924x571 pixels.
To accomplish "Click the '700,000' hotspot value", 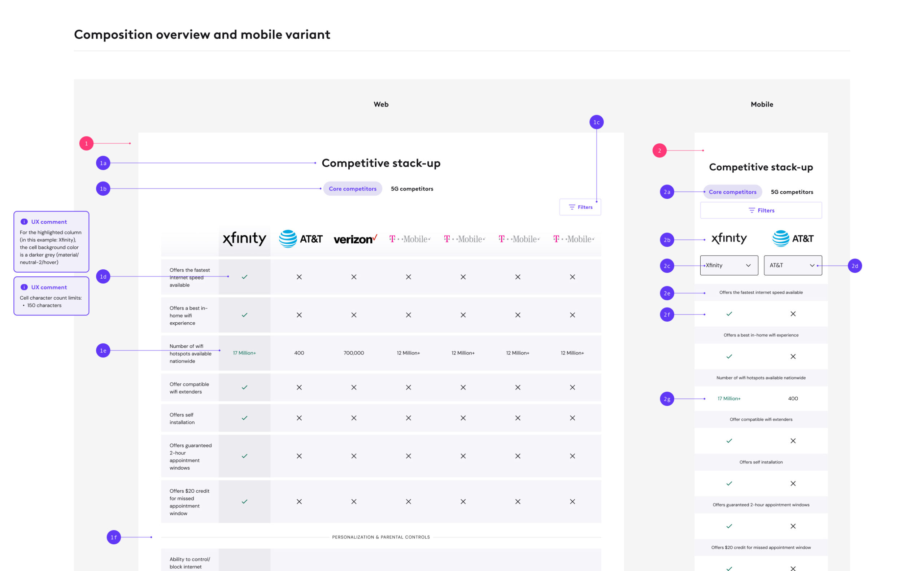I will (354, 353).
